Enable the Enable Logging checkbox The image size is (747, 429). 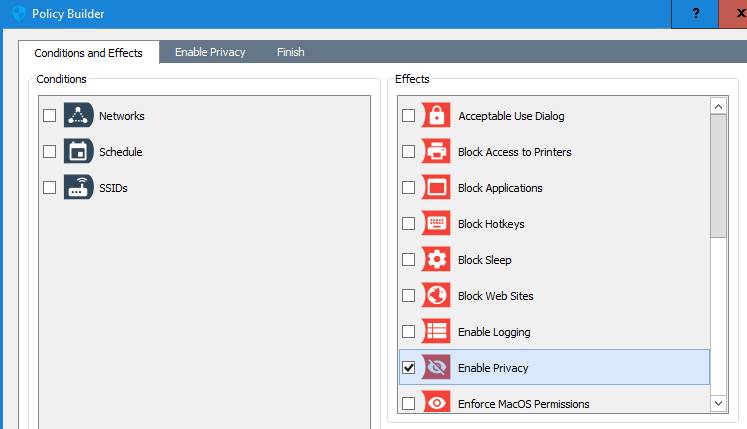(x=408, y=331)
